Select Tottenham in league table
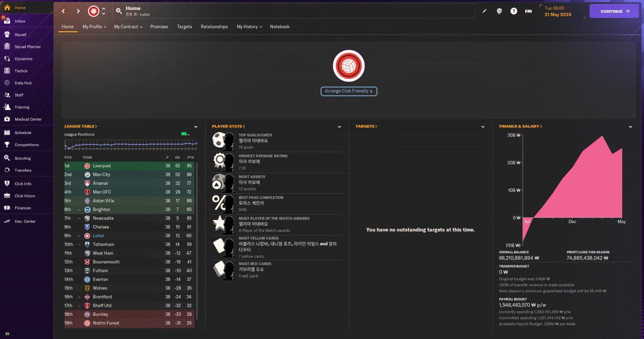Image resolution: width=644 pixels, height=339 pixels. click(130, 244)
